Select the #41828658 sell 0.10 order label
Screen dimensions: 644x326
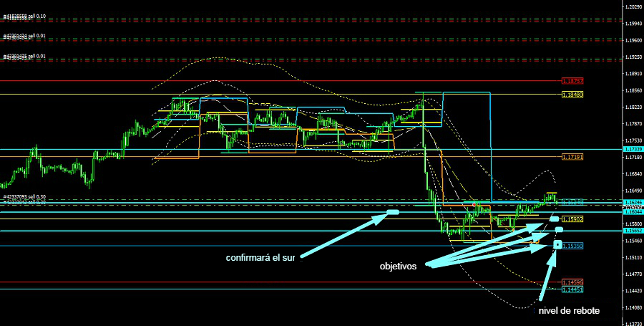tap(24, 16)
